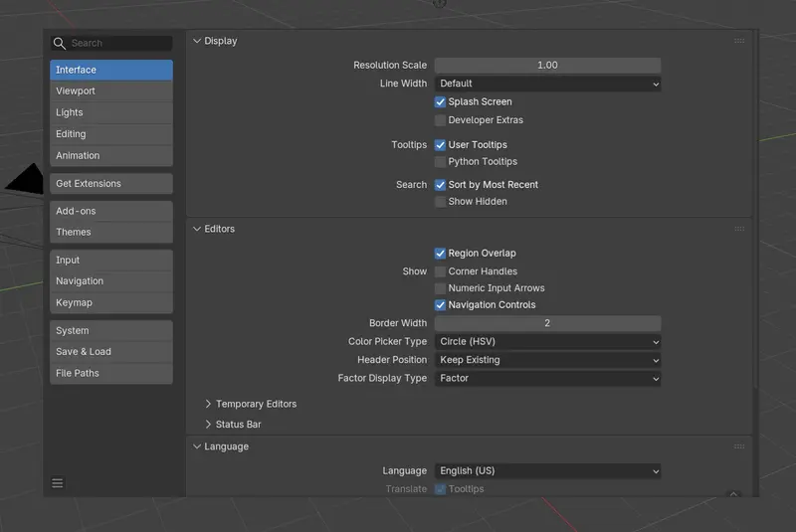
Task: Open the Themes section
Action: tap(111, 233)
